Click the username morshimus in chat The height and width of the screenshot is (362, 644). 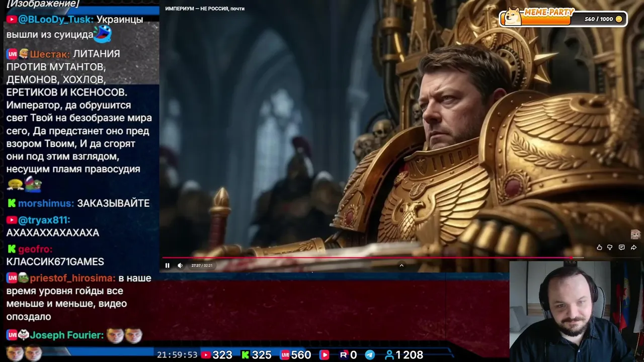46,204
